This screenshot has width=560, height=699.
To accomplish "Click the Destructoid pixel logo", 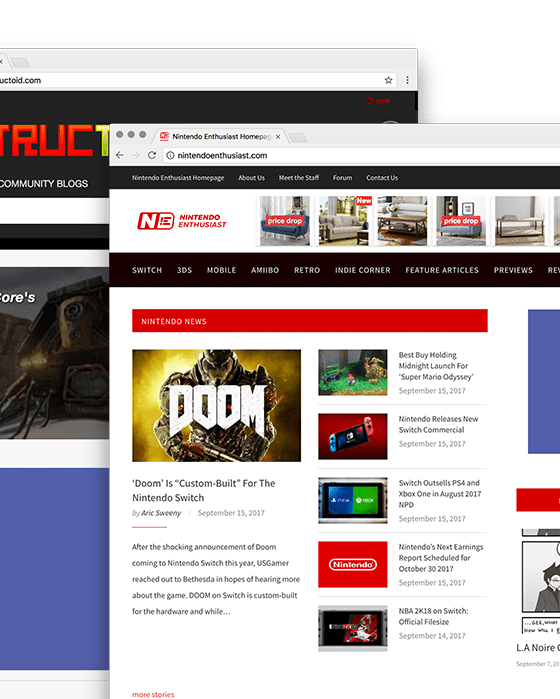I will [54, 140].
